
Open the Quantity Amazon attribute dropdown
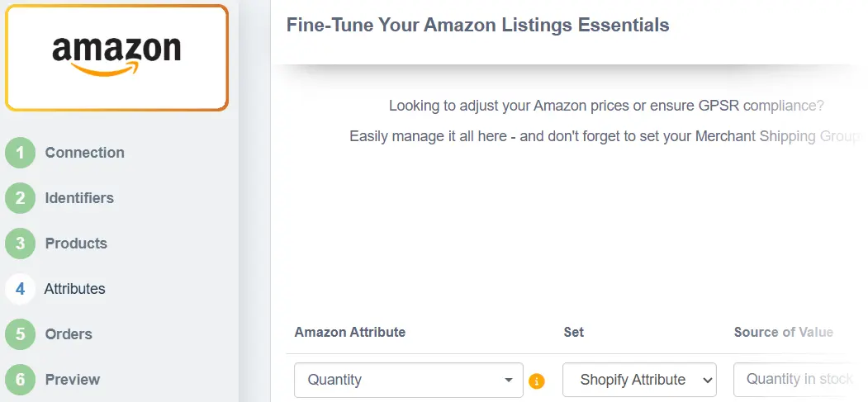409,380
